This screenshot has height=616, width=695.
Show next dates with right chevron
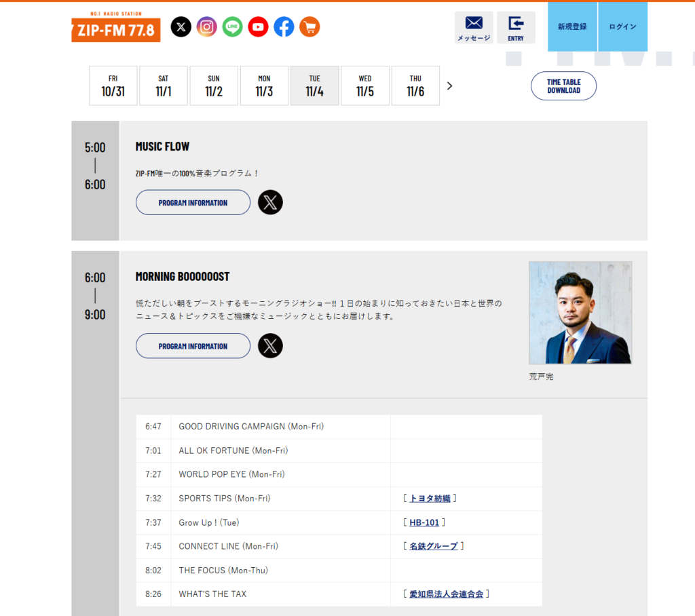(x=449, y=86)
